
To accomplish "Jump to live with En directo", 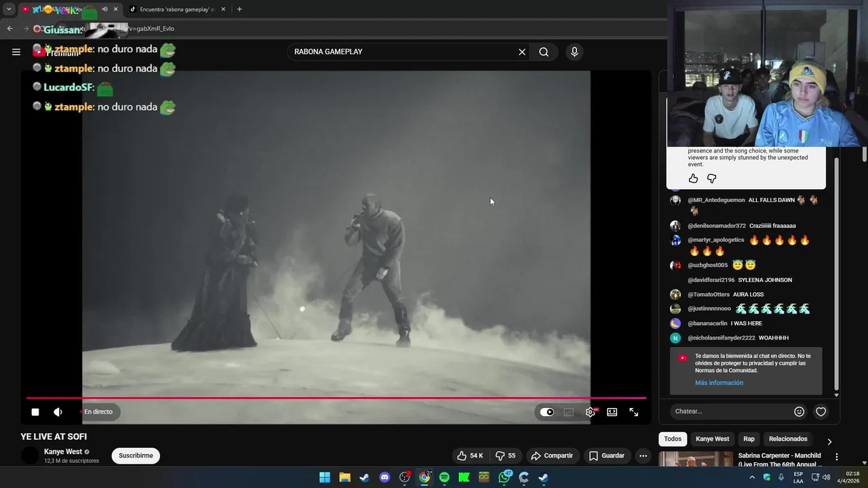I will [98, 412].
